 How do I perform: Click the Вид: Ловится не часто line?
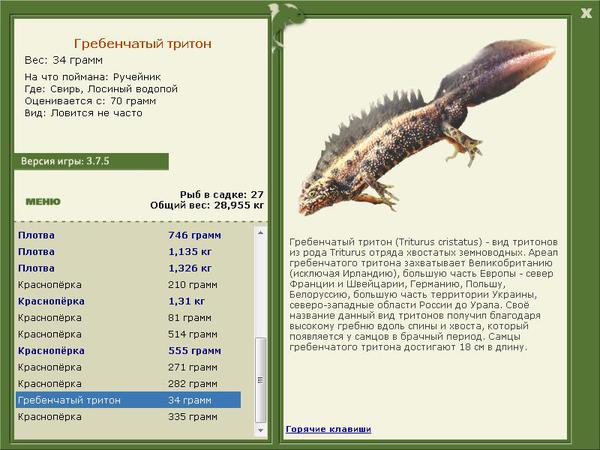[x=83, y=113]
